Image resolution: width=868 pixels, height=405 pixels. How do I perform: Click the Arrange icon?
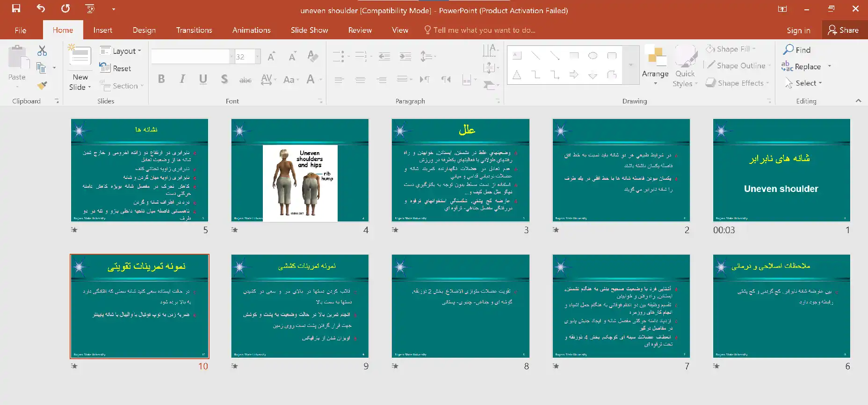pyautogui.click(x=655, y=58)
